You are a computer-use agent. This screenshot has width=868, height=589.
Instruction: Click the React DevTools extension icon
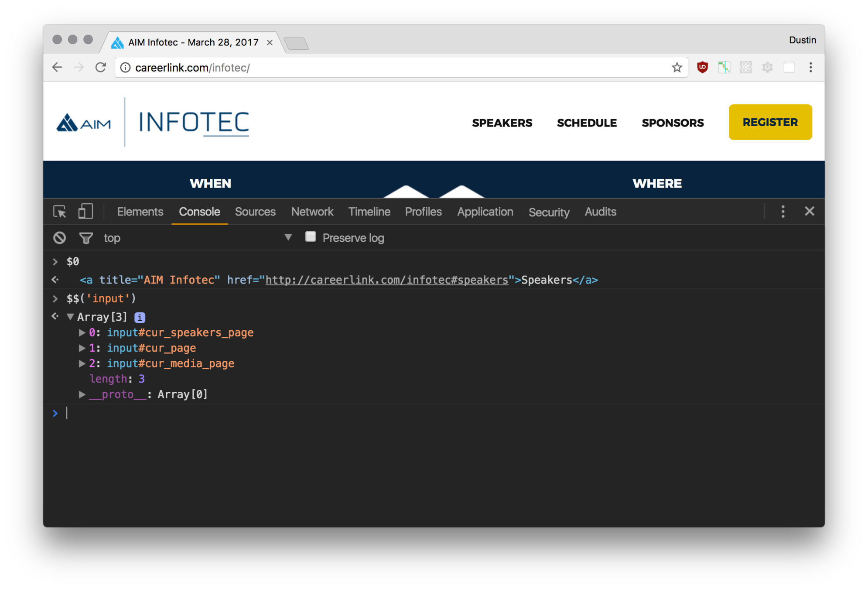[x=746, y=67]
